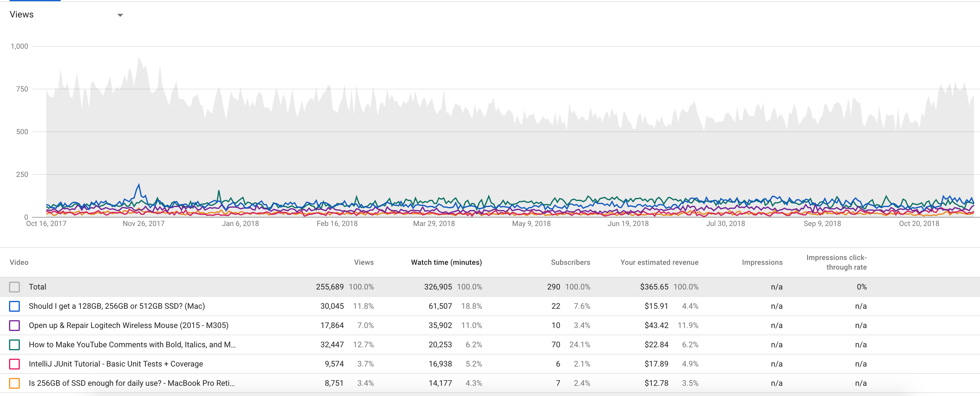Sort by Your estimated revenue column
Viewport: 980px width, 396px height.
pyautogui.click(x=659, y=262)
